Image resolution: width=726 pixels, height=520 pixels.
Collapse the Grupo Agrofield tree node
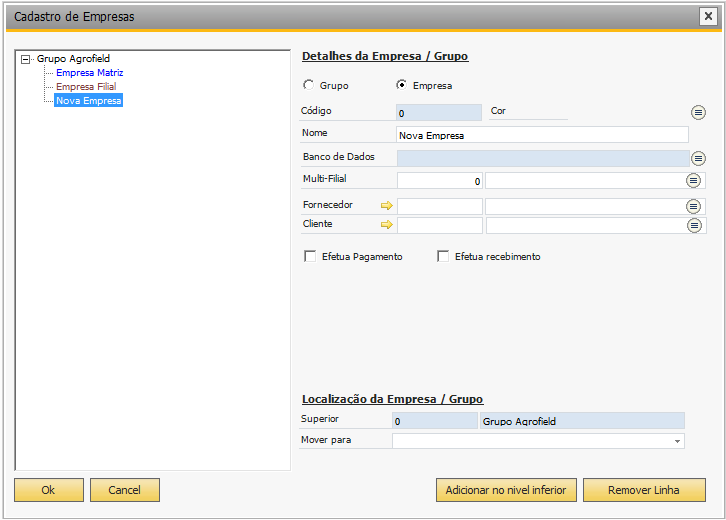[26, 59]
